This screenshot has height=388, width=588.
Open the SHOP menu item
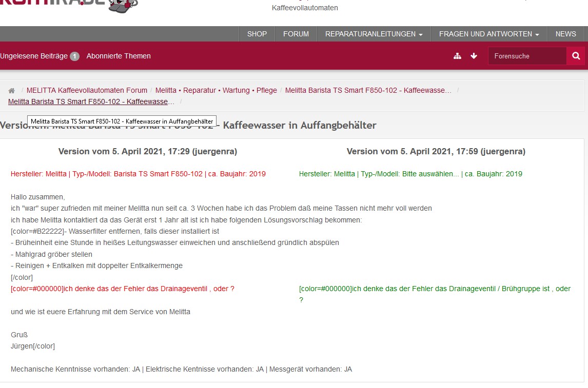(x=257, y=34)
